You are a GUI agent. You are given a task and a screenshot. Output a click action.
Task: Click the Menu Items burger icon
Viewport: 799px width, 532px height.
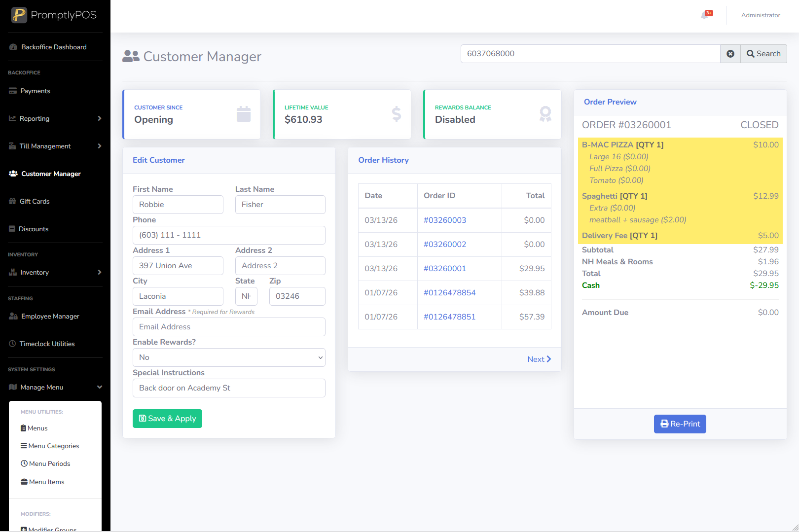[24, 482]
